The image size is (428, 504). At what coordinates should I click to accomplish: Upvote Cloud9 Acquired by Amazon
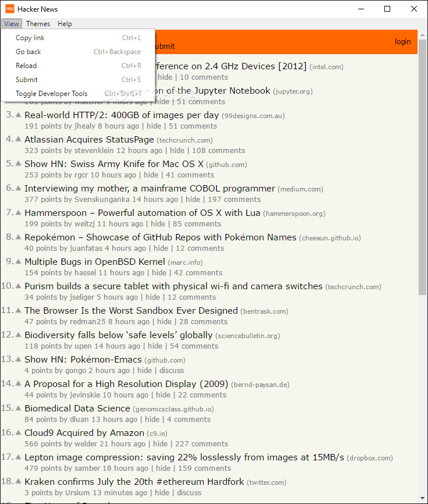[19, 432]
